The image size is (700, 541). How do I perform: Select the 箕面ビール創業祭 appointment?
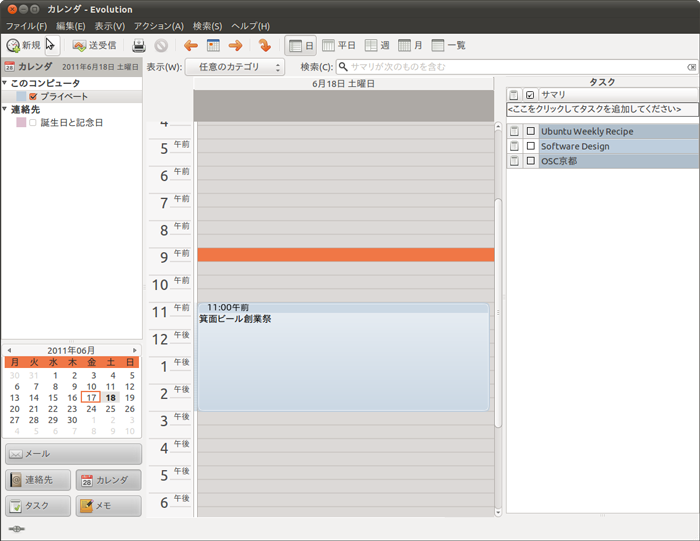pos(343,357)
